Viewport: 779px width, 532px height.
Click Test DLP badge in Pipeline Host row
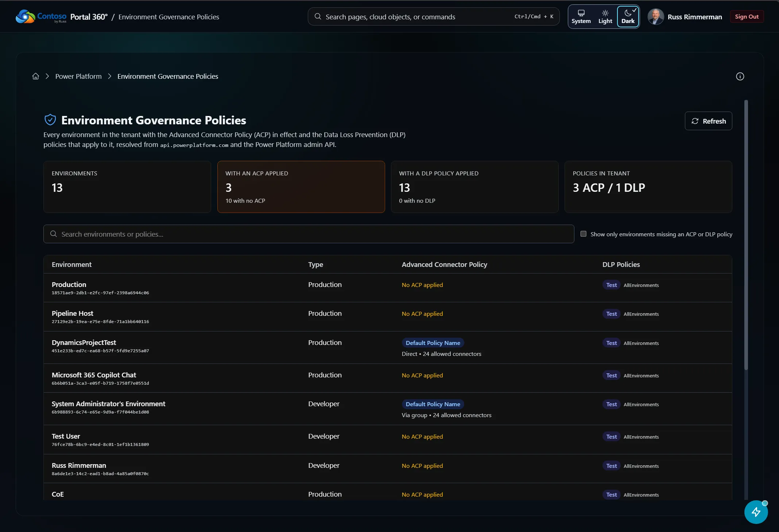(612, 314)
